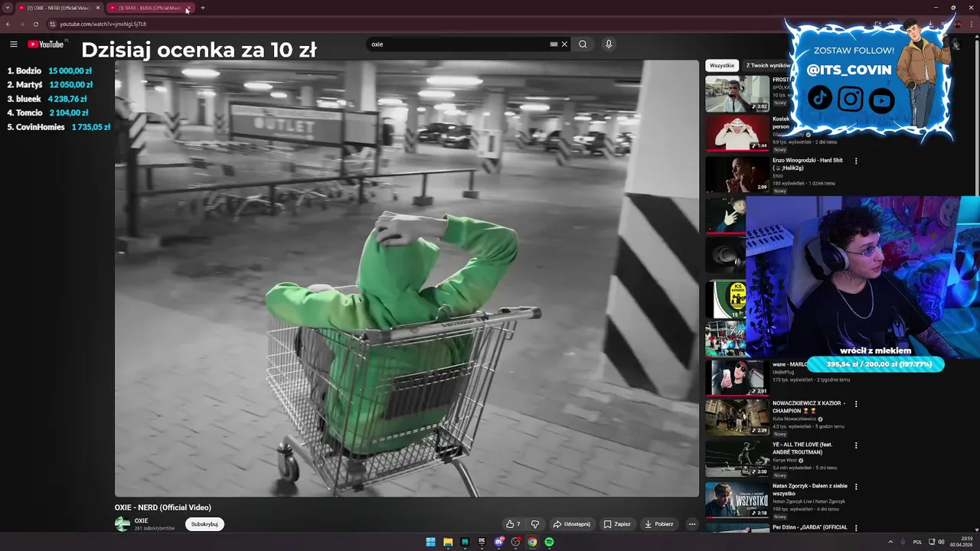The height and width of the screenshot is (551, 980).
Task: Open the Kostek video thumbnail
Action: tap(737, 133)
